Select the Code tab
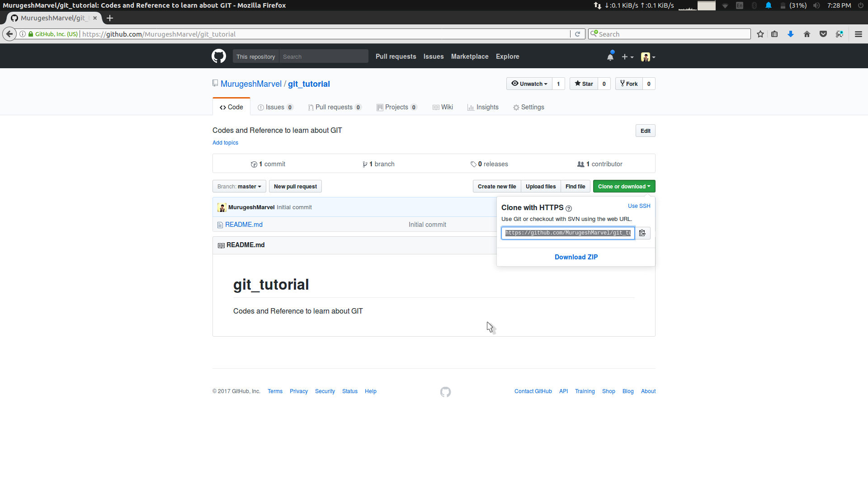Viewport: 868px width, 488px height. coord(231,107)
